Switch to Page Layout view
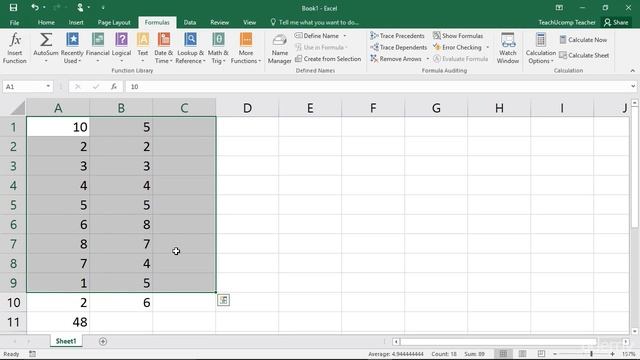The image size is (640, 360). 522,354
